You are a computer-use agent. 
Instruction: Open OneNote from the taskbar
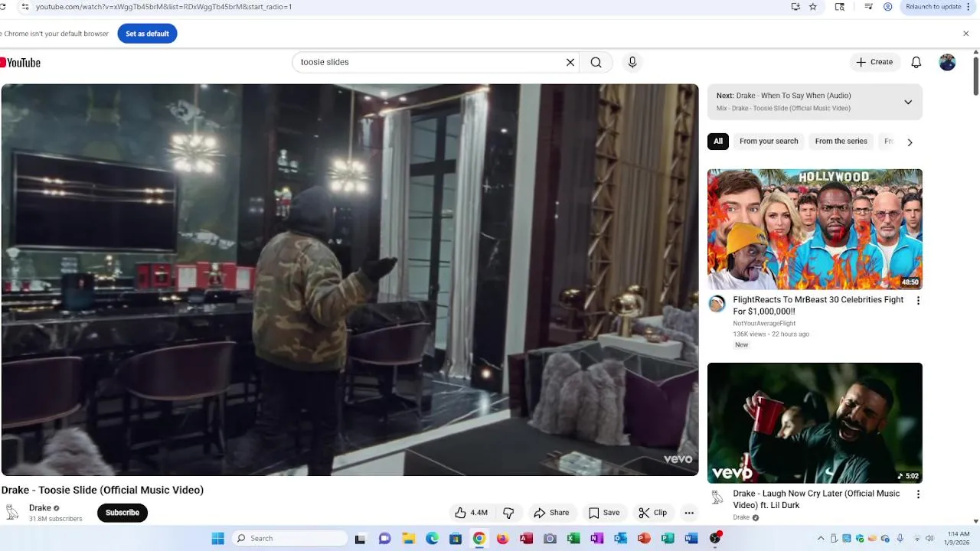click(596, 539)
